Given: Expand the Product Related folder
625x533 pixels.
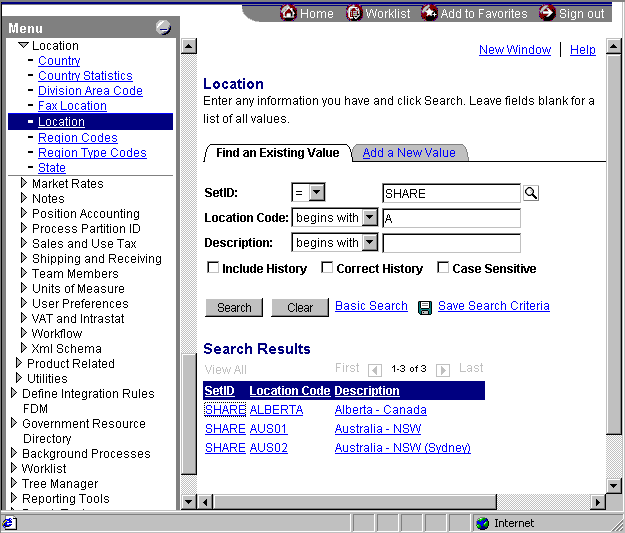Looking at the screenshot, I should tap(18, 363).
